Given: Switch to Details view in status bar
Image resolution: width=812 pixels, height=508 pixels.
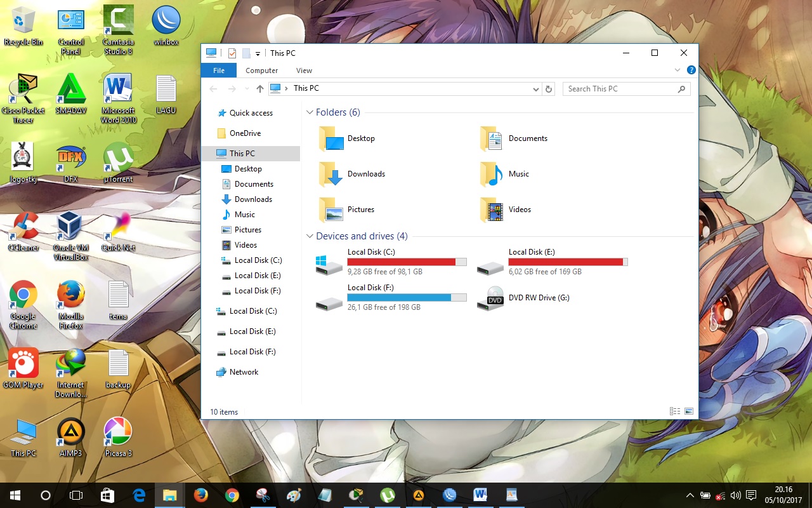Looking at the screenshot, I should click(674, 411).
